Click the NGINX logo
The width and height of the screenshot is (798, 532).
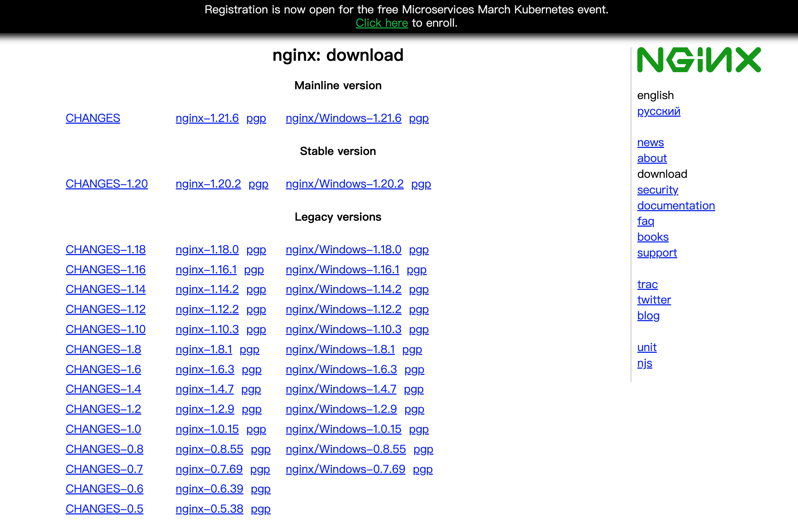[x=699, y=60]
